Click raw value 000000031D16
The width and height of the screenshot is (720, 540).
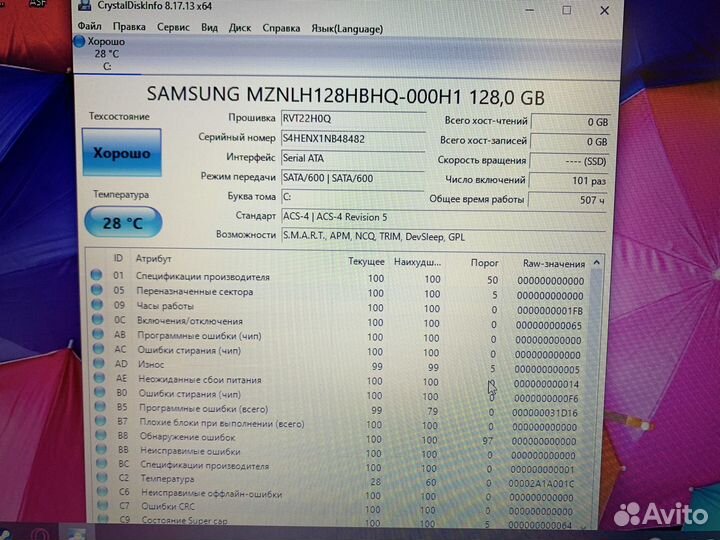(x=545, y=412)
